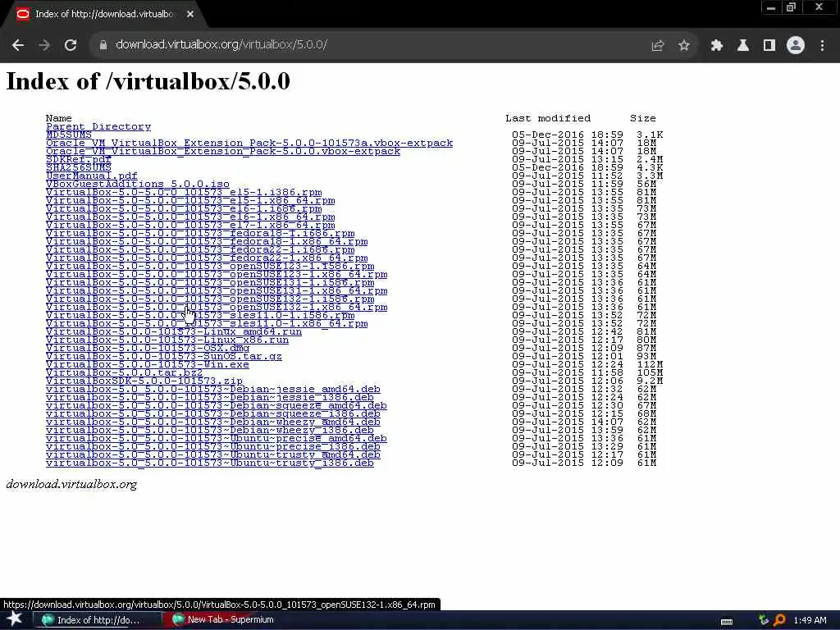Reload the page with the refresh icon
840x630 pixels.
tap(71, 46)
